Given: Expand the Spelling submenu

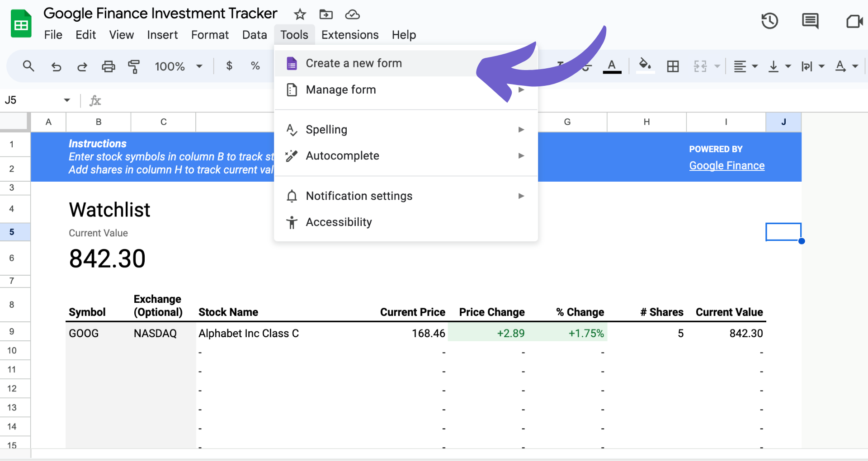Looking at the screenshot, I should 406,130.
